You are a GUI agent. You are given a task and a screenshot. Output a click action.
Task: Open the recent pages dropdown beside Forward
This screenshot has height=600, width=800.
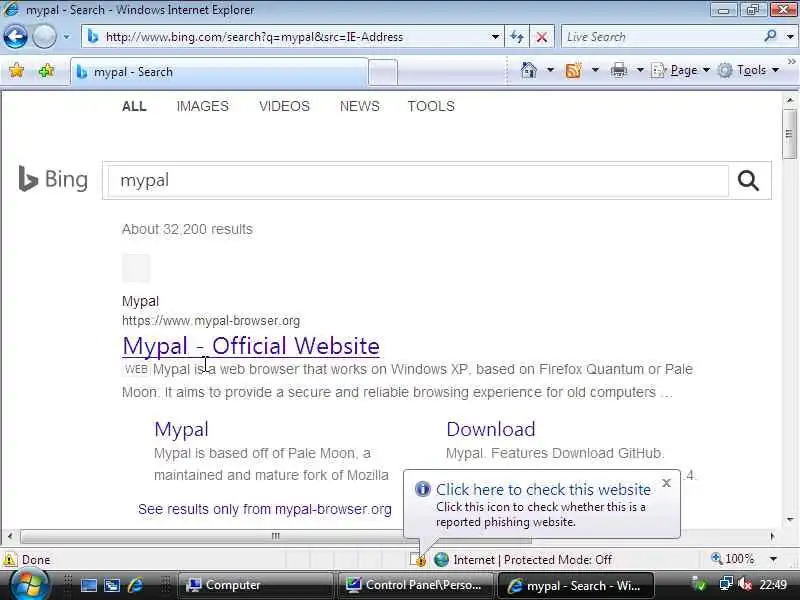pyautogui.click(x=66, y=37)
